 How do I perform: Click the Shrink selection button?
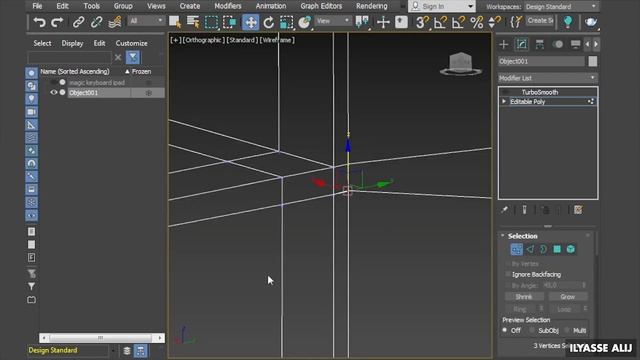coord(524,297)
